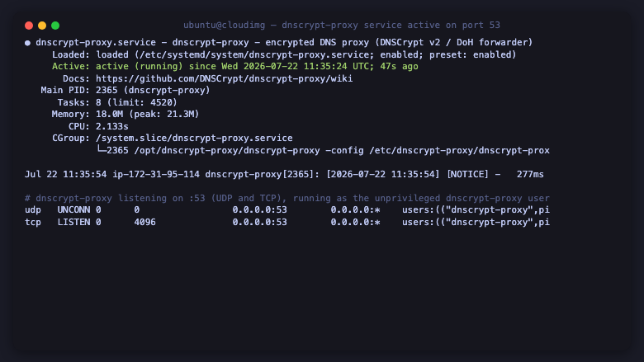Click the 'CPU: 2.133s' value
Viewport: 644px width, 362px height.
pos(111,126)
